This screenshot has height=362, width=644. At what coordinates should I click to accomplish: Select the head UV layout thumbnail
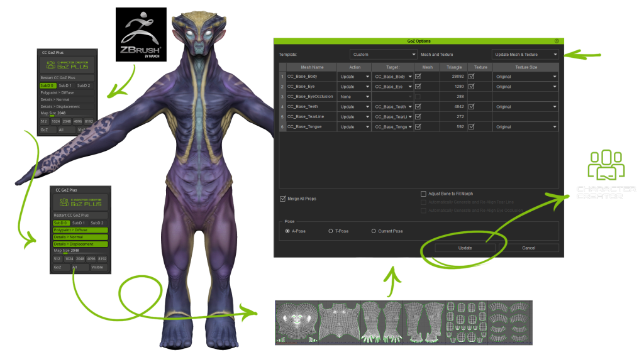pos(296,321)
